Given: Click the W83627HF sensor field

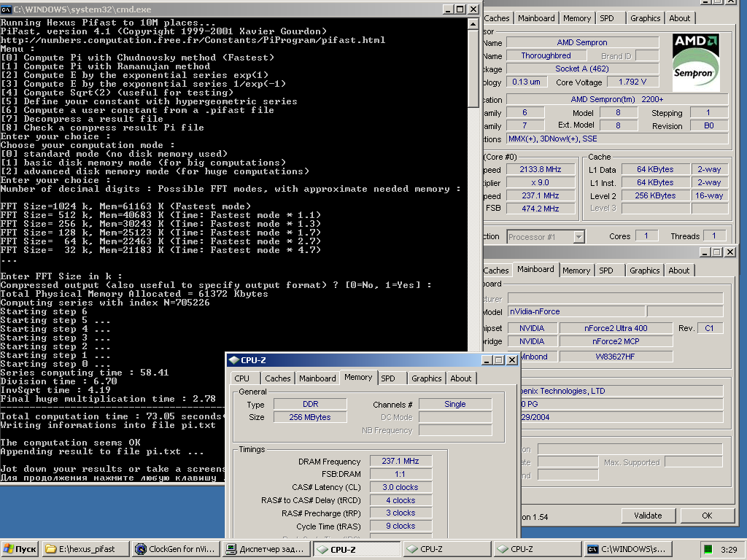Looking at the screenshot, I should [616, 356].
